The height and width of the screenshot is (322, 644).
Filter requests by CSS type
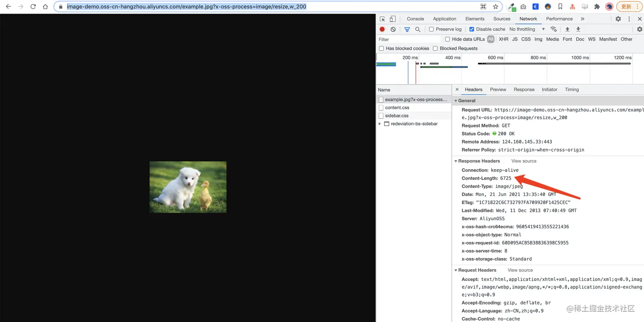pos(526,39)
